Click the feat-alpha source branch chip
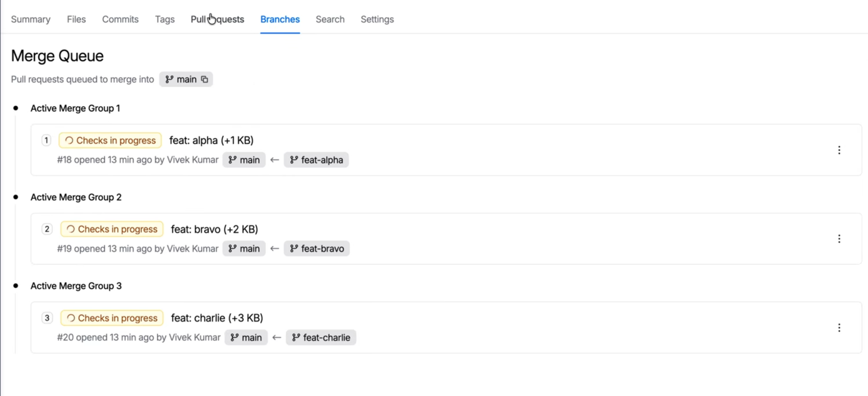The height and width of the screenshot is (396, 868). [316, 160]
